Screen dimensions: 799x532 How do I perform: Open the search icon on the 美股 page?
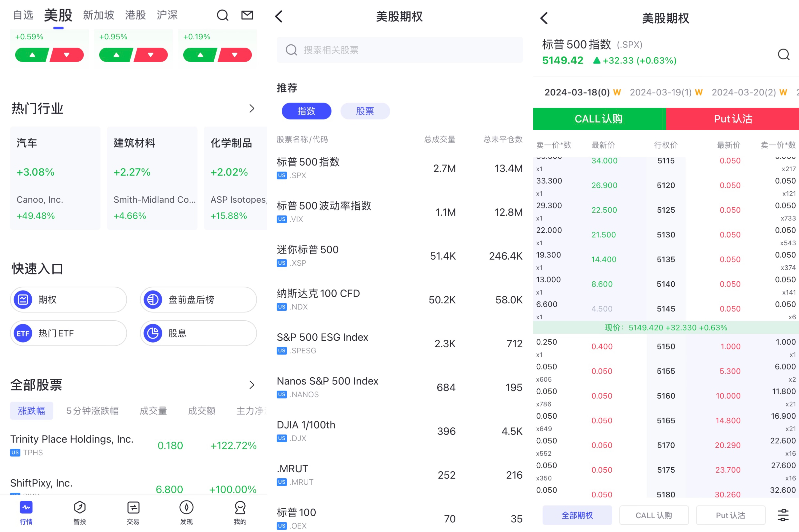pos(222,15)
